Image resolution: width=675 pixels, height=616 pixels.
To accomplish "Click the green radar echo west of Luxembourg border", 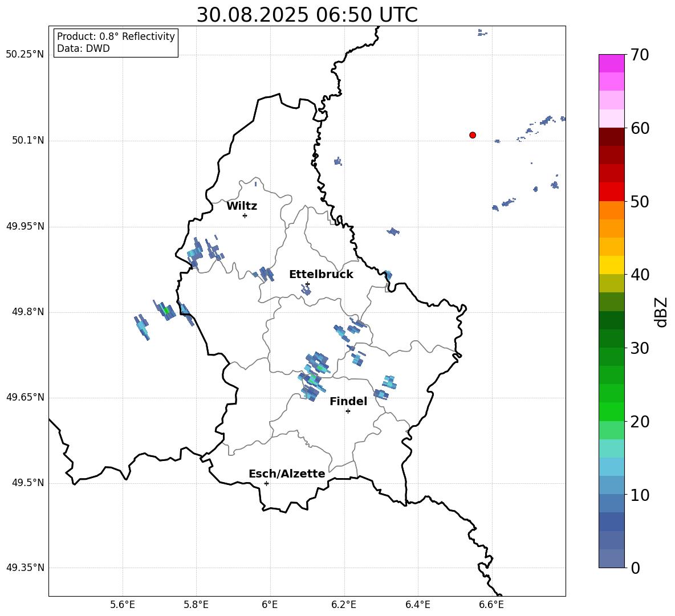I will tap(166, 310).
